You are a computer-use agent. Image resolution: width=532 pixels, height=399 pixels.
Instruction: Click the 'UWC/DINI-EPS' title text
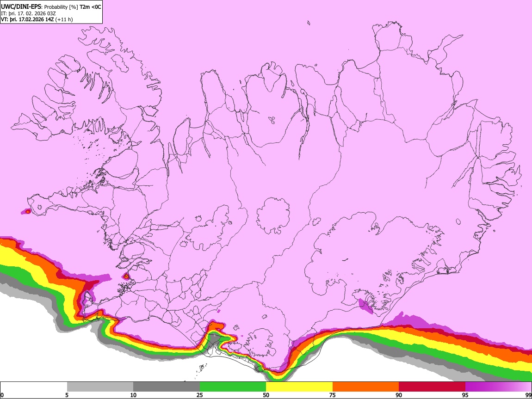[x=21, y=7]
